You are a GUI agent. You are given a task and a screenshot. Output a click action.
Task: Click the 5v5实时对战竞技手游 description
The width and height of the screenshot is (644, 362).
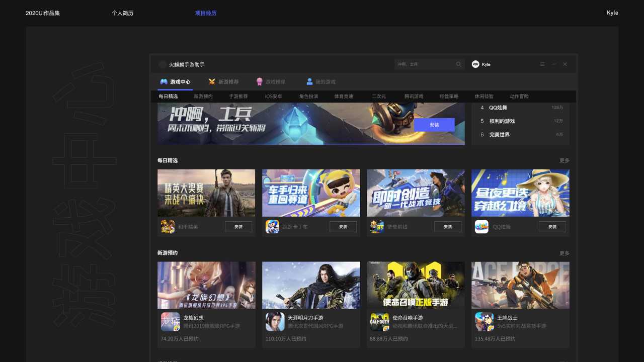point(522,326)
